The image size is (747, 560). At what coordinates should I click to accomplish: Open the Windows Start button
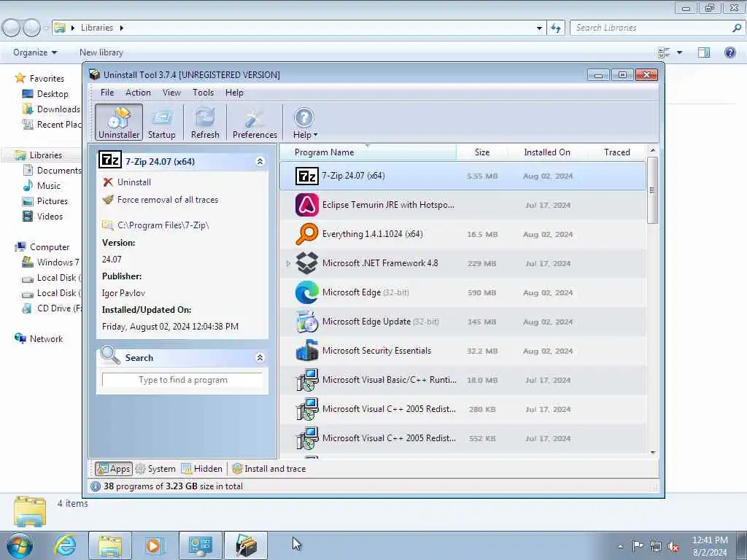(19, 545)
